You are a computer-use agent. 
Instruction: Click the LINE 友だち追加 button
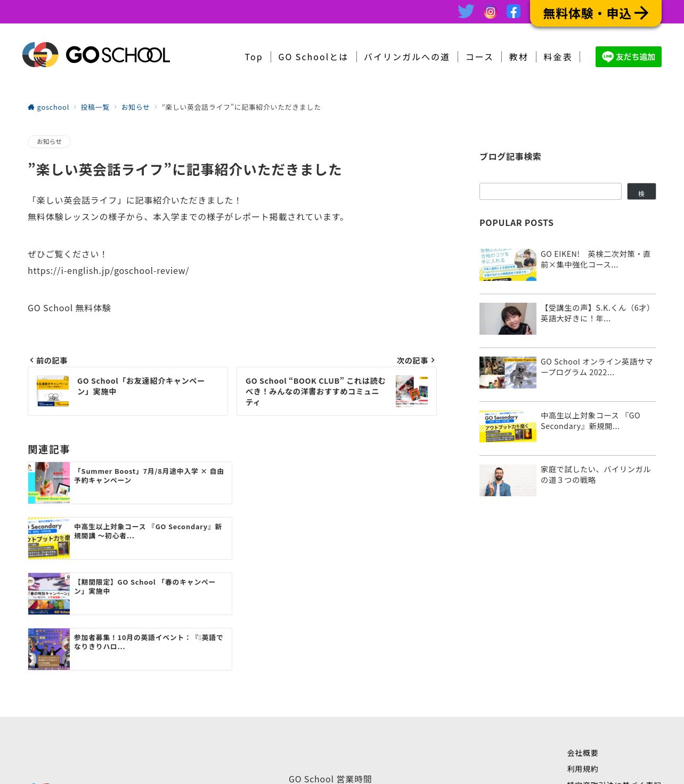point(629,56)
